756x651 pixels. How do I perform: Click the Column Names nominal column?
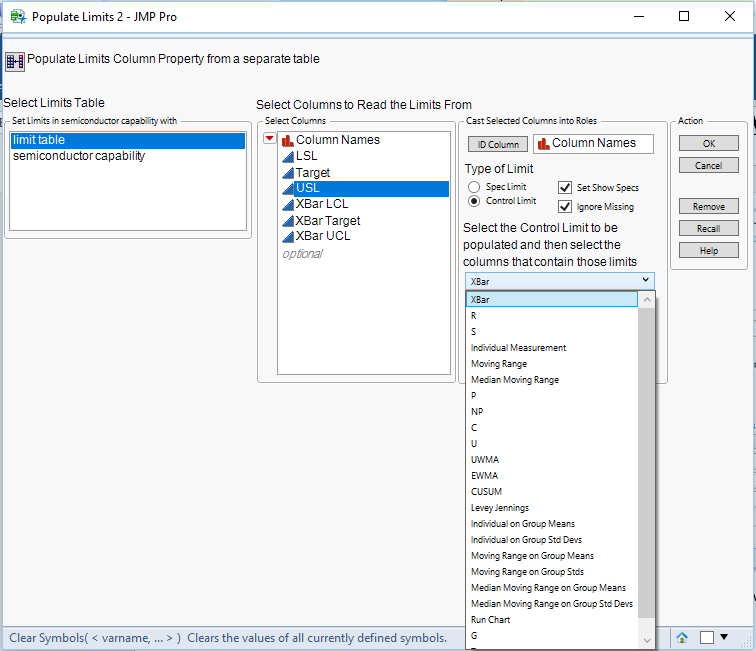[337, 140]
